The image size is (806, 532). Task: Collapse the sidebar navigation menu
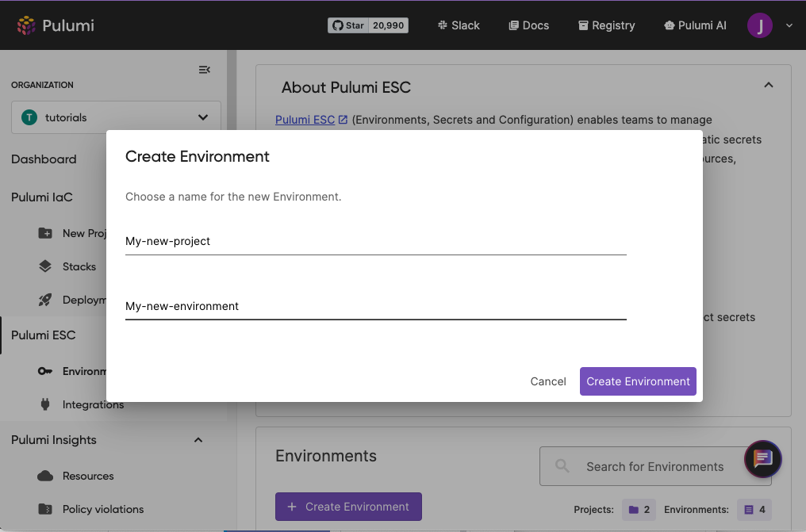pyautogui.click(x=204, y=70)
